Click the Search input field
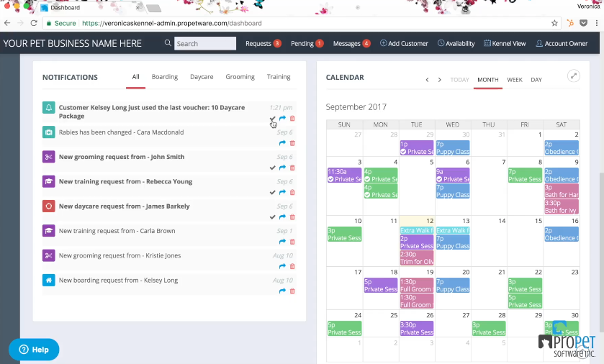Viewport: 604px width, 364px height. [205, 43]
